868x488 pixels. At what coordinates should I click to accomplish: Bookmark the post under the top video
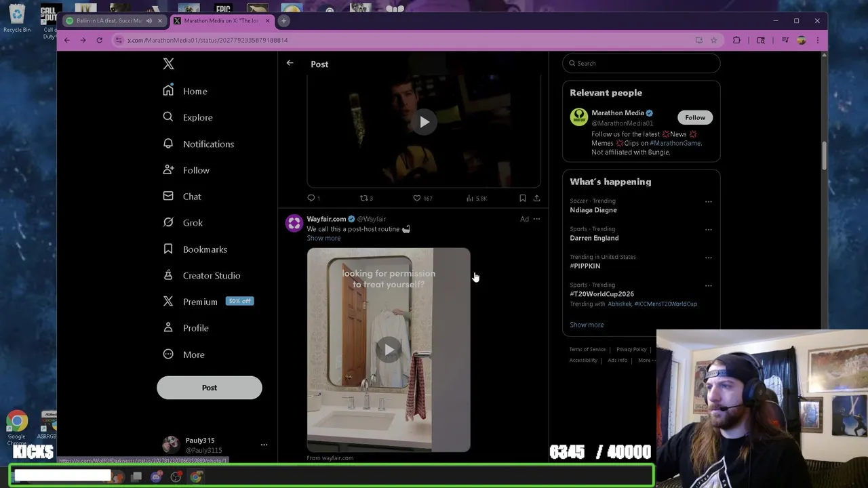[x=522, y=198]
